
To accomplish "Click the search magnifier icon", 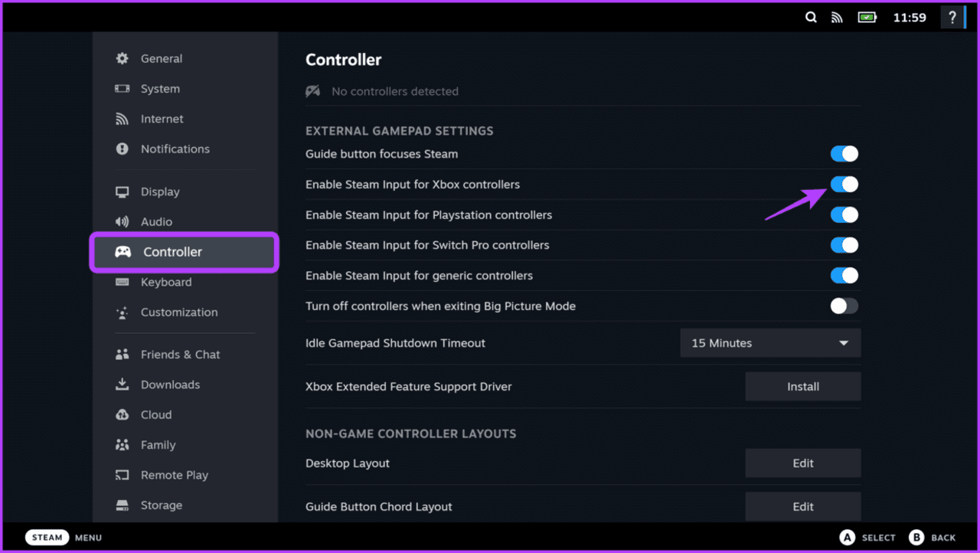I will click(811, 18).
